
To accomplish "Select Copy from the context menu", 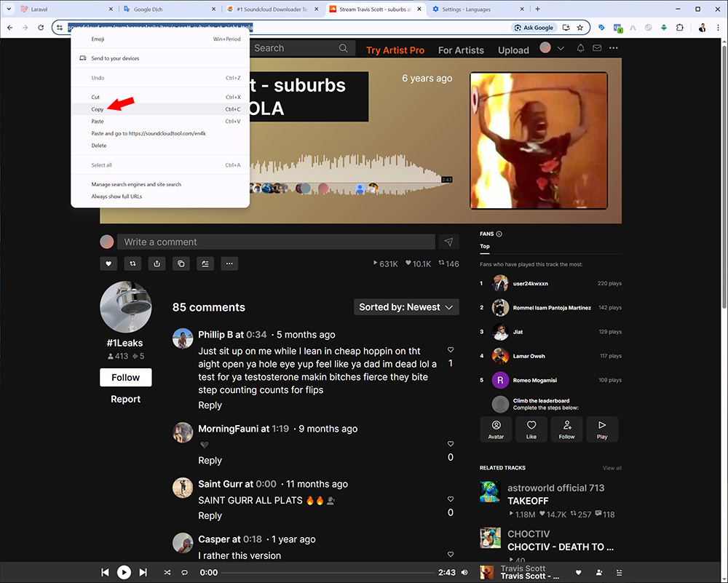I will coord(96,109).
